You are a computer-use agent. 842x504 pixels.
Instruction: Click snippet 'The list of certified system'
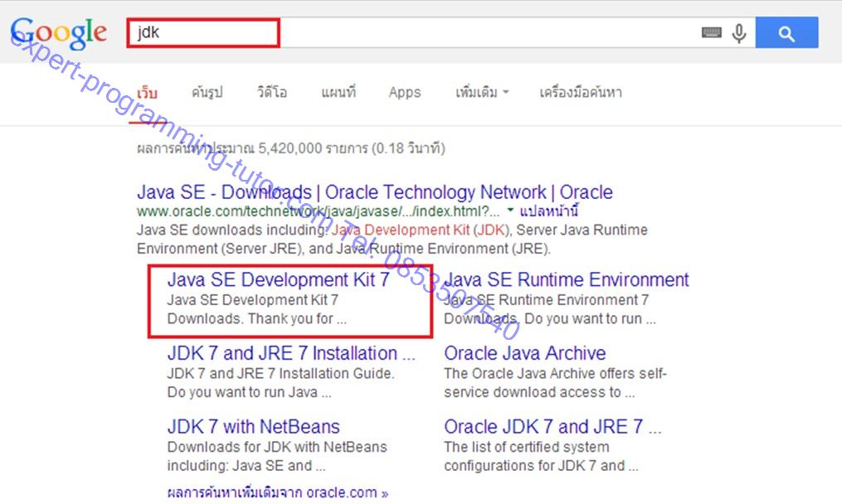point(527,447)
